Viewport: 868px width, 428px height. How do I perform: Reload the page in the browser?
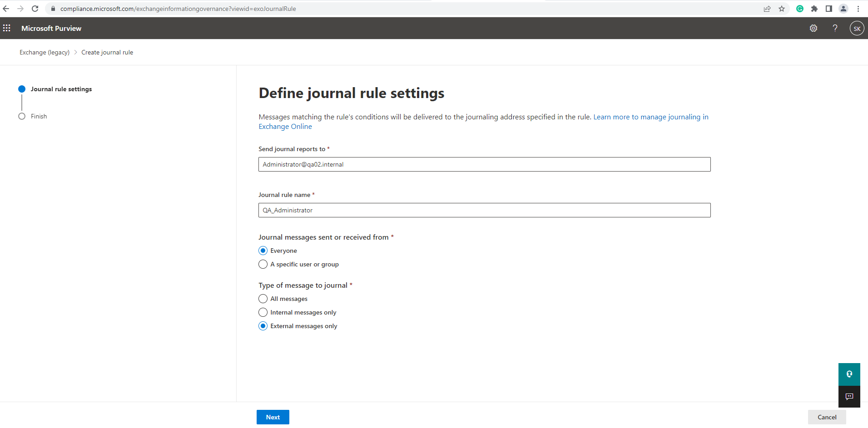[35, 9]
